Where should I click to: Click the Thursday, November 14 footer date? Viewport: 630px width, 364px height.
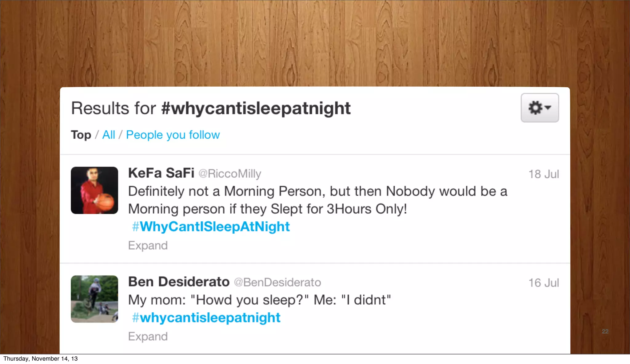(41, 359)
